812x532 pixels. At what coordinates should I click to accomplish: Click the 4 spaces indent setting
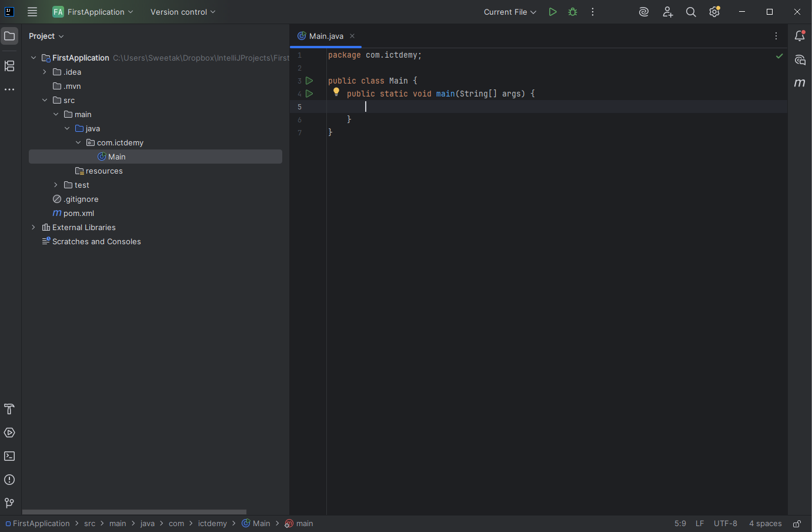[x=765, y=524]
